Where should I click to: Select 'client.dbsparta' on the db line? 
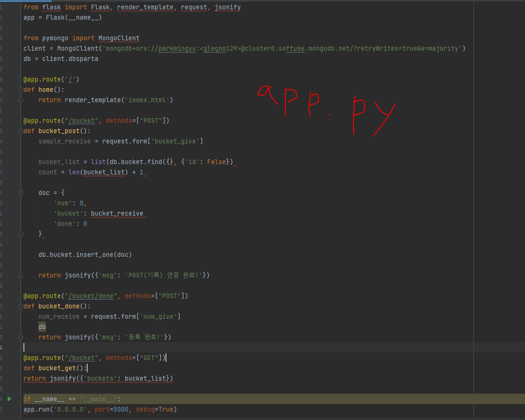click(x=70, y=59)
